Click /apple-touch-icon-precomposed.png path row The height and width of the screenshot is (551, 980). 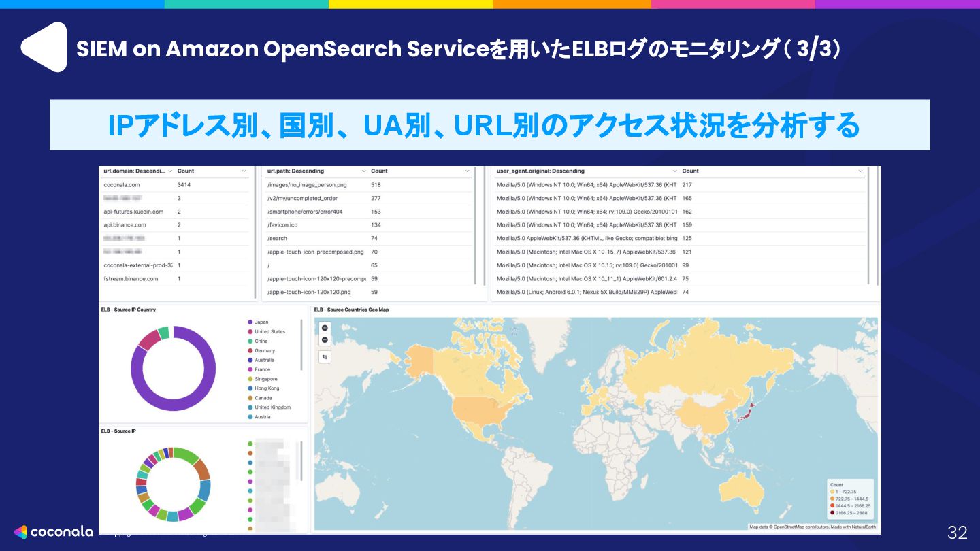pyautogui.click(x=368, y=252)
